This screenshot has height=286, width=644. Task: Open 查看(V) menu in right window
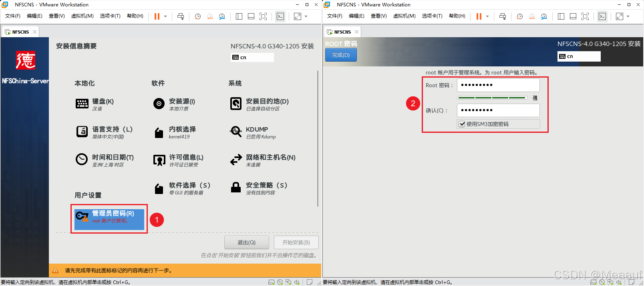[379, 16]
